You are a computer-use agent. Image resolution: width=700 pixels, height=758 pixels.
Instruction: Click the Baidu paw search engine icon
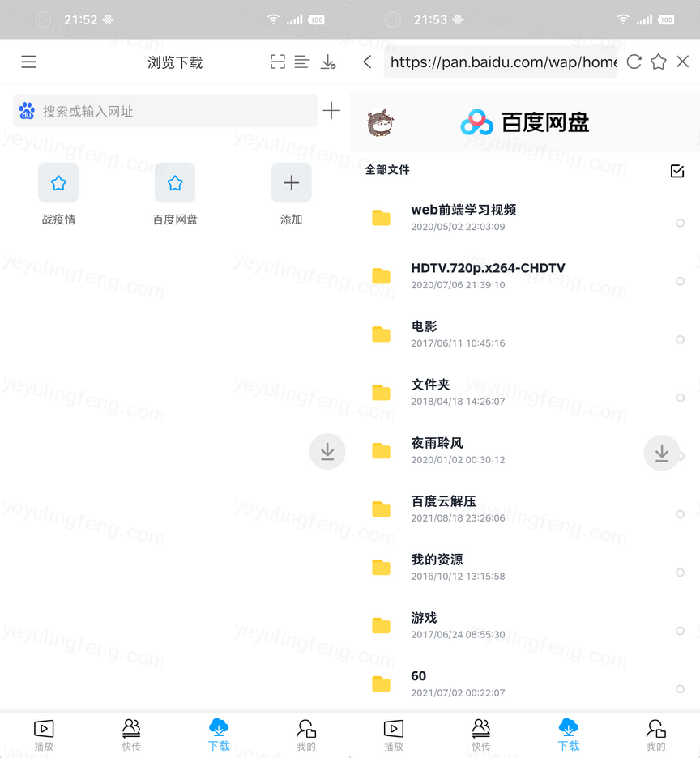pos(27,111)
